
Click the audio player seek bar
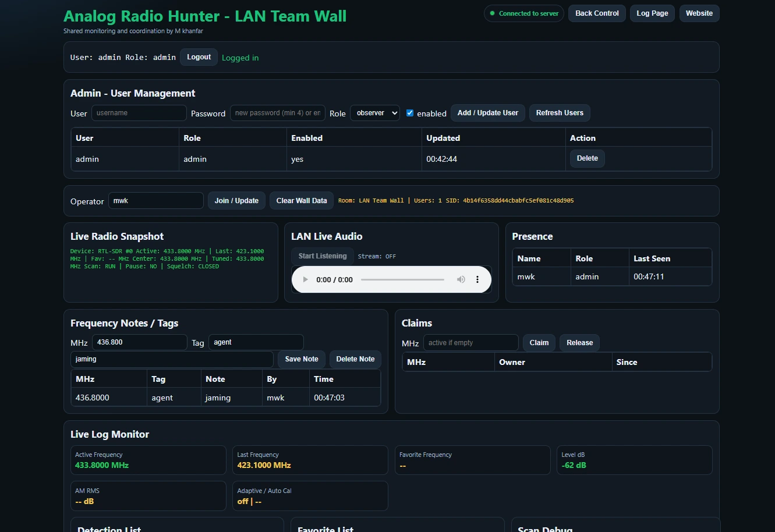402,280
